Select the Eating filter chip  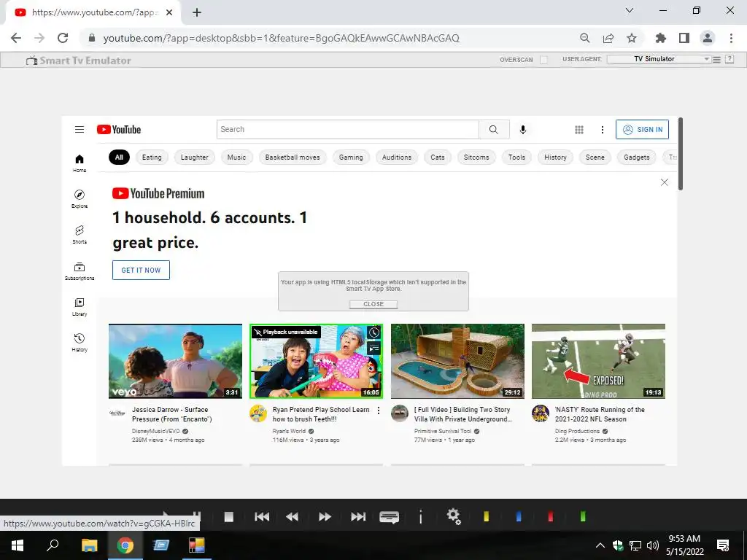click(152, 157)
